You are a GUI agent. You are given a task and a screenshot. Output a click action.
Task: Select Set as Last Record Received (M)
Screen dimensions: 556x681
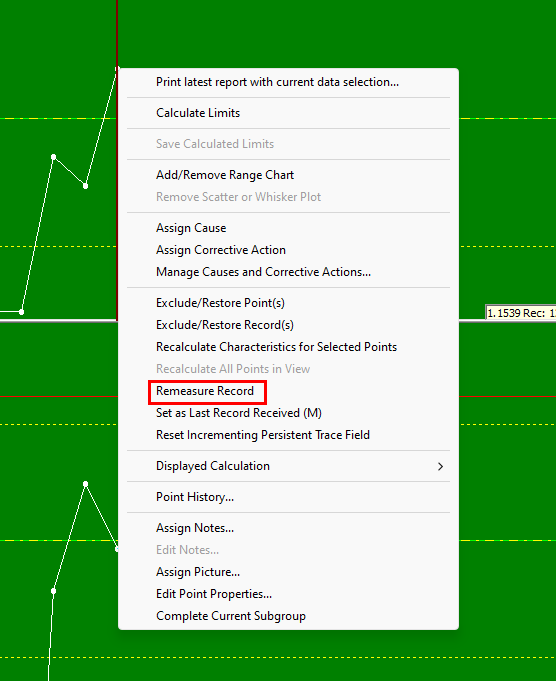pyautogui.click(x=288, y=413)
